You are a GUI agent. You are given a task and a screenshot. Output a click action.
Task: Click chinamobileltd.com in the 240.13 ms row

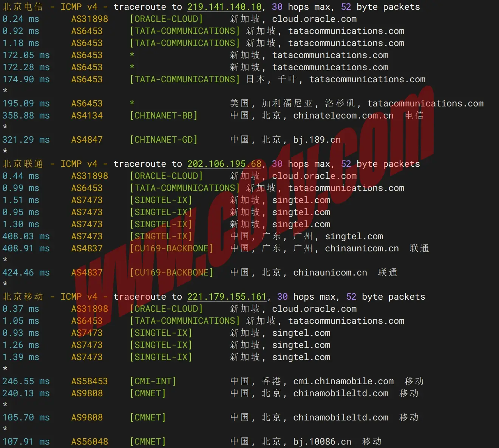pos(341,393)
